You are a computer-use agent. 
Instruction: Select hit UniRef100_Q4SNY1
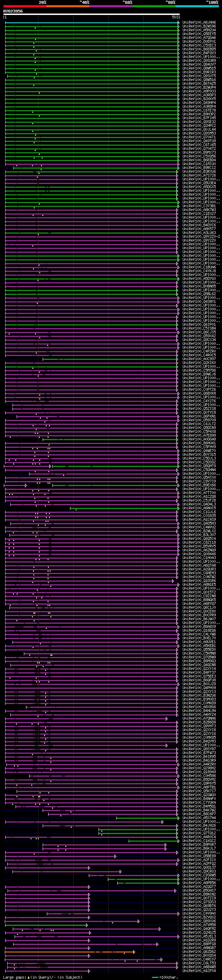199,302
